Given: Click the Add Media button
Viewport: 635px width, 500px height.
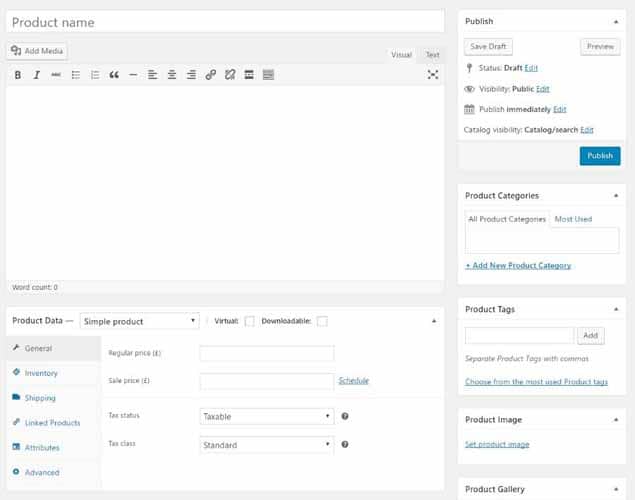Looking at the screenshot, I should 37,51.
